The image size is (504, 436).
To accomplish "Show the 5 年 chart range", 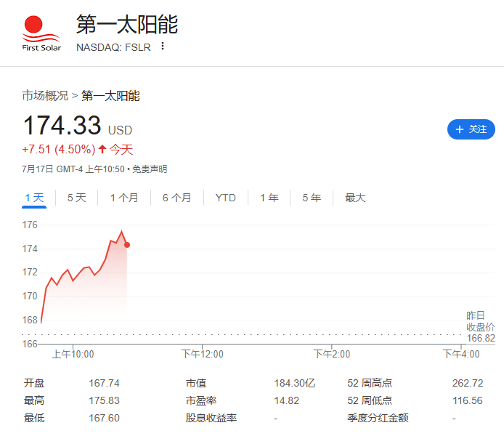I will pyautogui.click(x=312, y=198).
